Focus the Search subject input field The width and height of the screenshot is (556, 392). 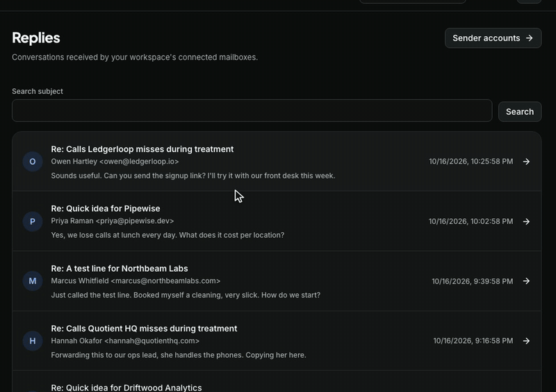tap(252, 111)
